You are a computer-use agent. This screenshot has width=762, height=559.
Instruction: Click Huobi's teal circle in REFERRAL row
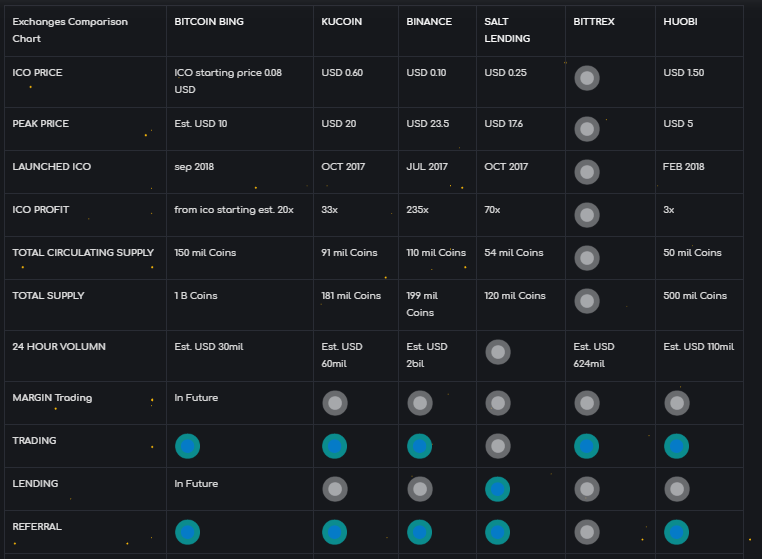676,532
